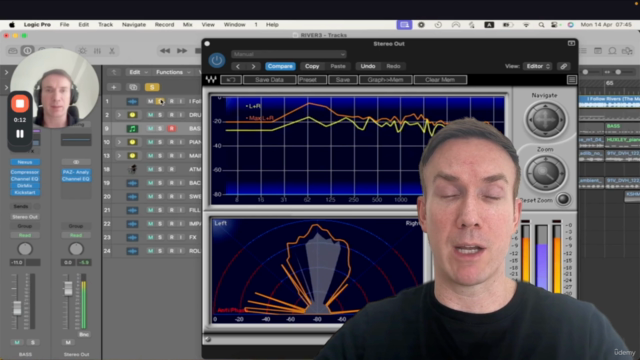640x360 pixels.
Task: Open the Library panel icon
Action: click(x=13, y=51)
